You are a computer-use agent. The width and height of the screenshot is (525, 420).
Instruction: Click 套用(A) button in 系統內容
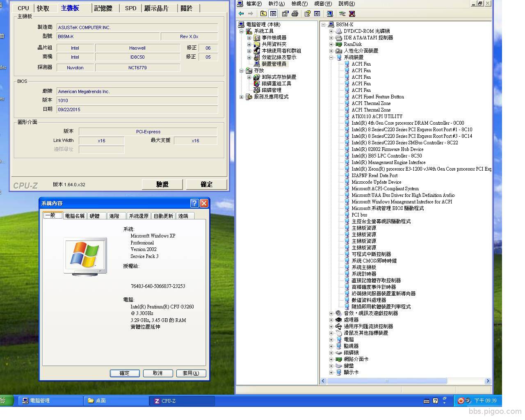click(x=191, y=373)
